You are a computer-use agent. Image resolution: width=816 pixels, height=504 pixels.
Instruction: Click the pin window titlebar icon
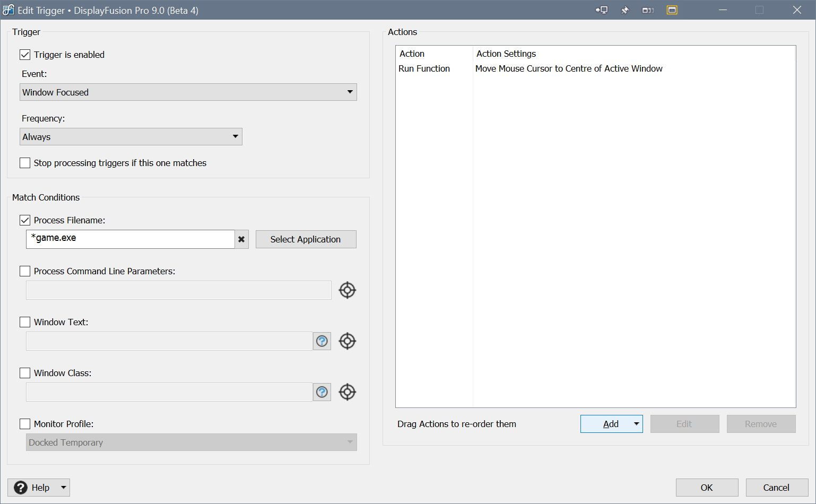click(625, 10)
